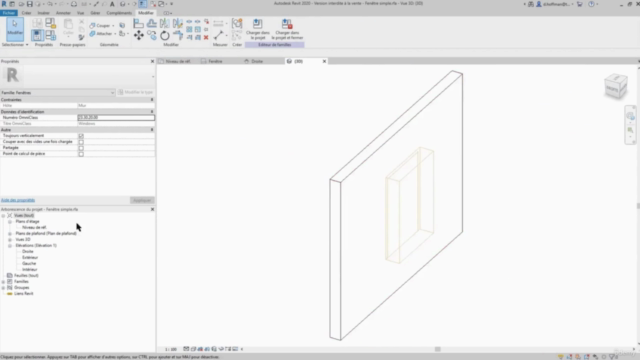Open the Vue ribbon tab

click(x=80, y=13)
